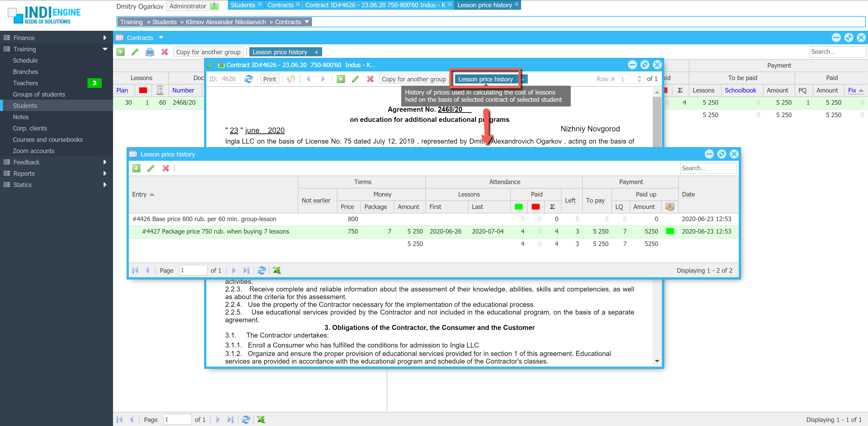The image size is (868, 426).
Task: Click the pencil edit icon in Contracts toolbar
Action: 135,52
